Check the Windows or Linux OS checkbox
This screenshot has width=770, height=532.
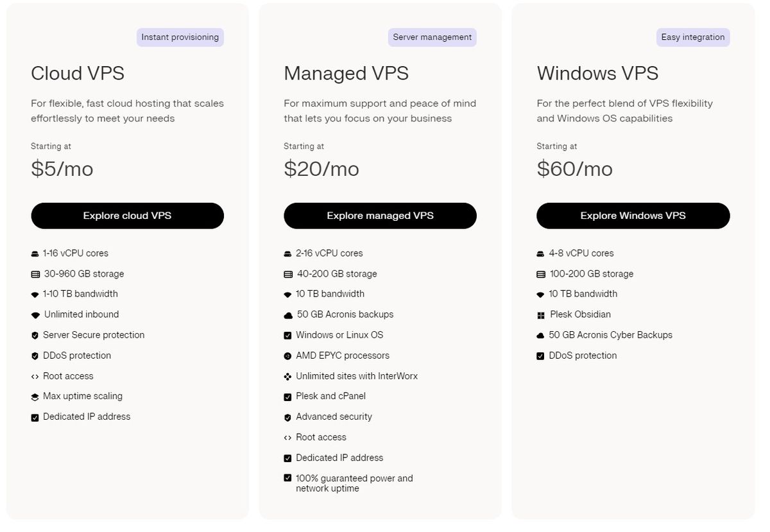tap(287, 335)
